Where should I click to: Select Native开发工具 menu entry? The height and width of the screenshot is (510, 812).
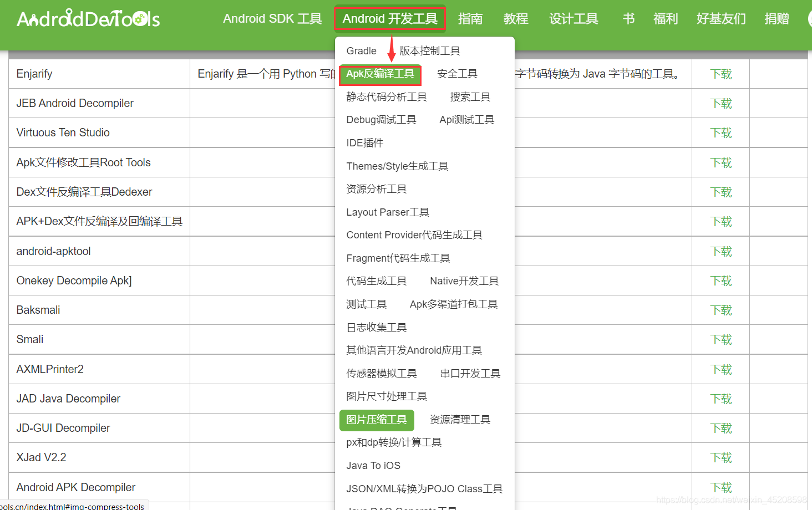[x=464, y=281]
